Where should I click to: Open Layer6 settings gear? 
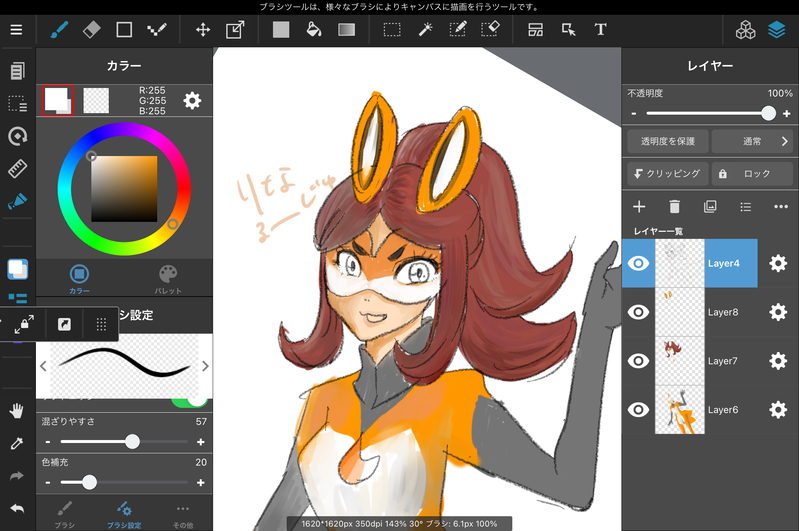tap(778, 410)
